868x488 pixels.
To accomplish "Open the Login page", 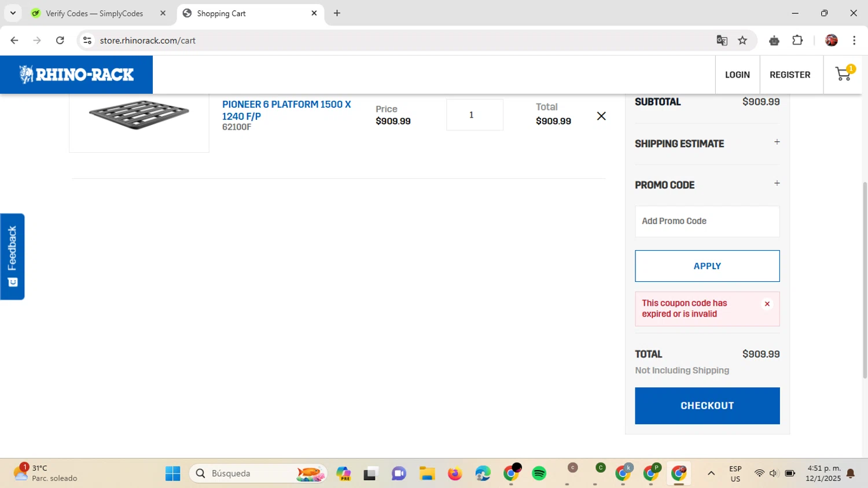I will 737,75.
